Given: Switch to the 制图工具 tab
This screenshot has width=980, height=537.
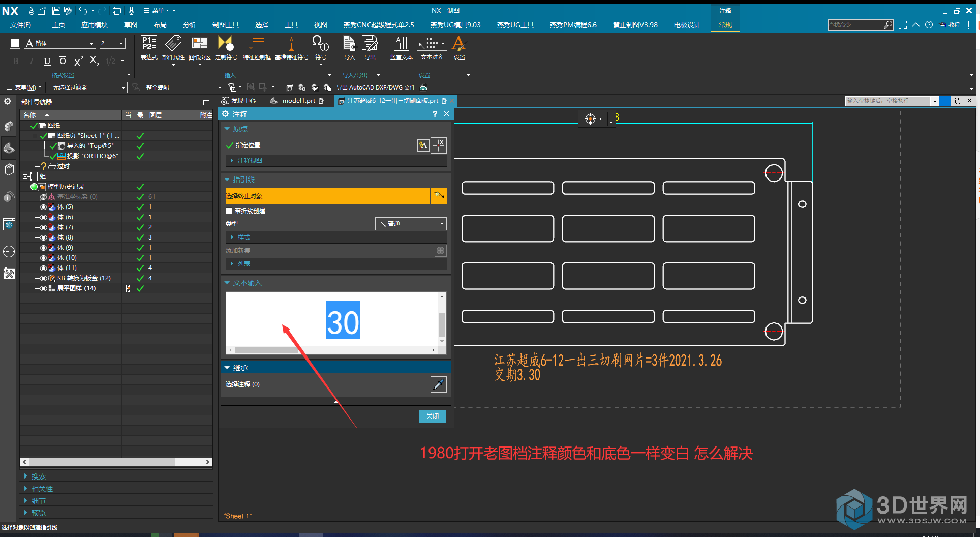Looking at the screenshot, I should point(226,25).
